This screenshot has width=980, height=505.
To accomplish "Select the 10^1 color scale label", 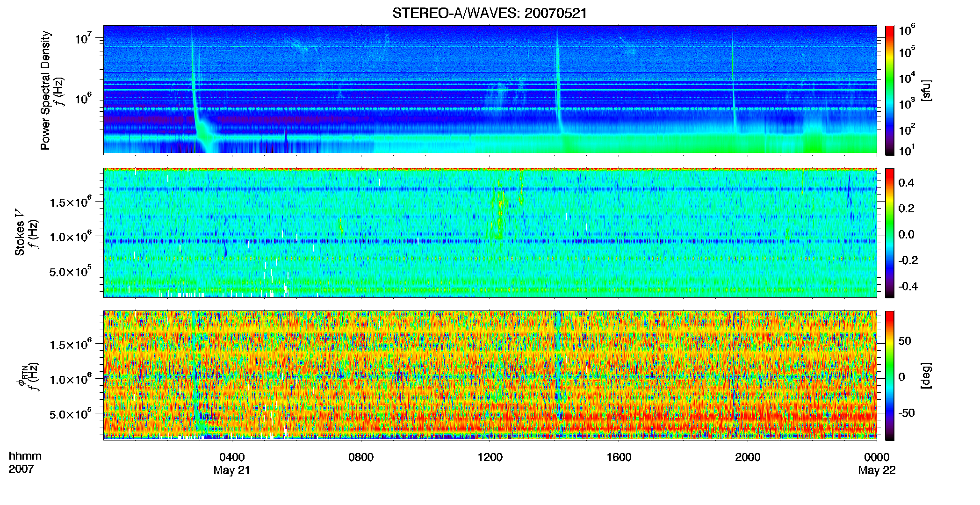I will [907, 150].
